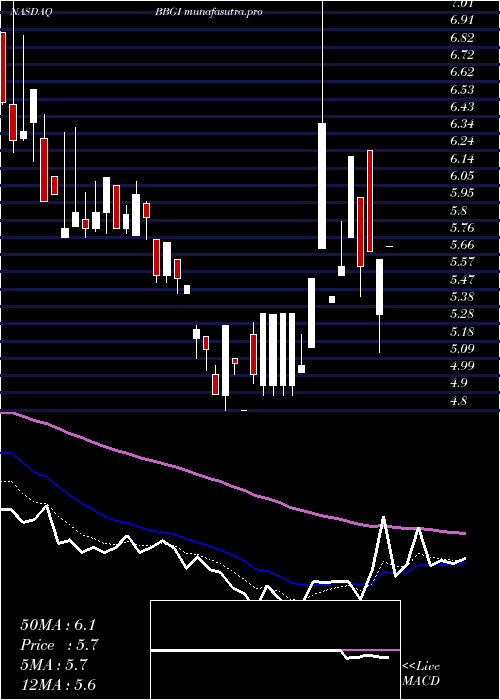
Task: Select the 5.18 price axis label
Action: (462, 331)
